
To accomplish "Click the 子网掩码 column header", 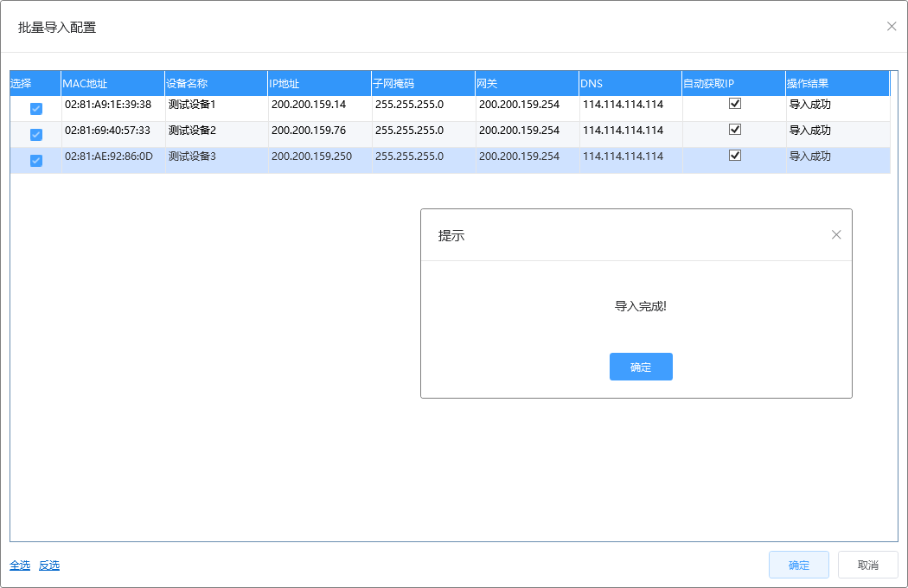I will (424, 83).
